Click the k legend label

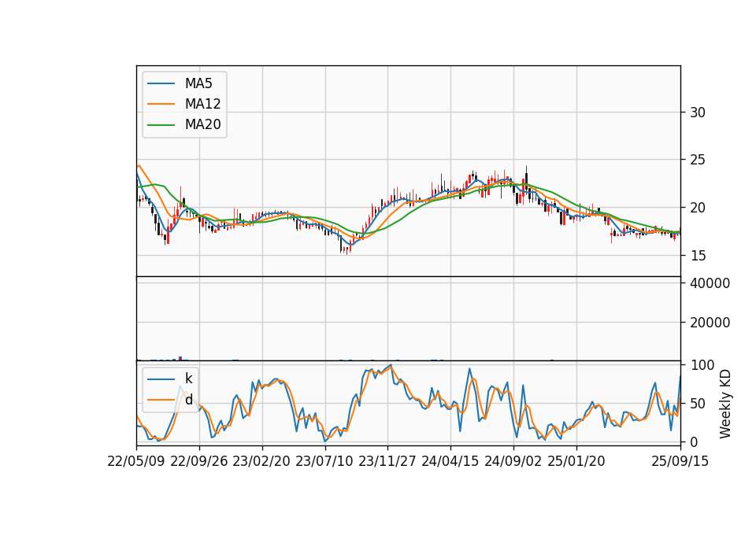tap(188, 379)
